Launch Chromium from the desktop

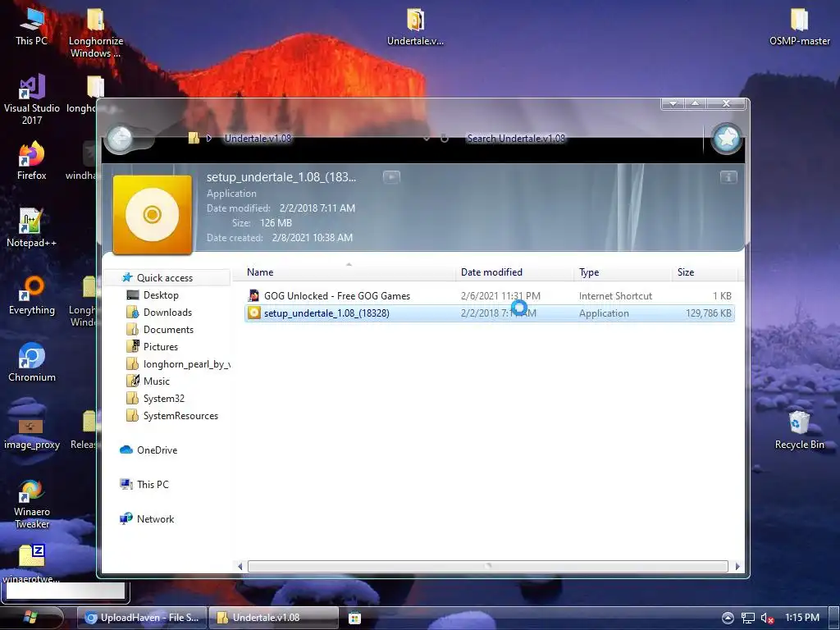point(32,363)
